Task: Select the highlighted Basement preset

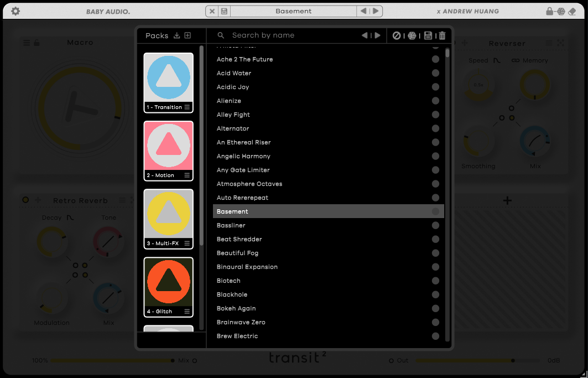Action: pyautogui.click(x=328, y=211)
